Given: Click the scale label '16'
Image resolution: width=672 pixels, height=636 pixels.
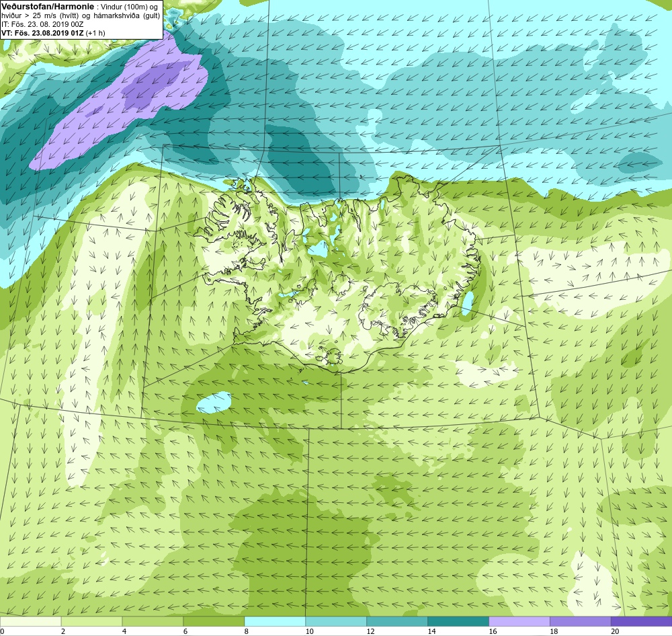Looking at the screenshot, I should tap(493, 631).
